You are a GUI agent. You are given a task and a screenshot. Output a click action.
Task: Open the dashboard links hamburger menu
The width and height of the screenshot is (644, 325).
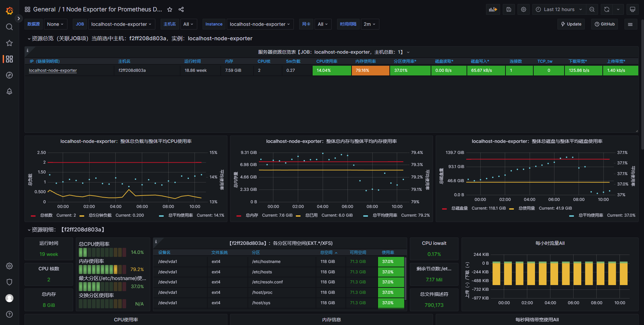630,24
